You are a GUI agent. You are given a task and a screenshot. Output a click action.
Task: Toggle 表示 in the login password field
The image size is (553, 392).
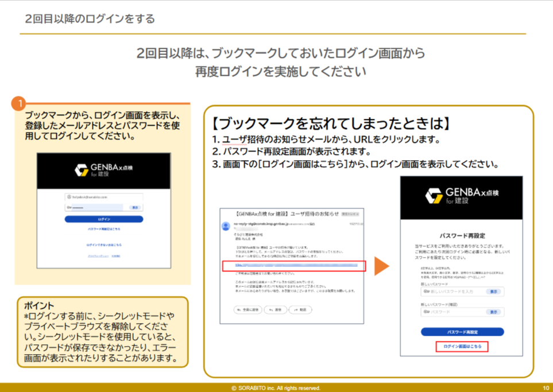click(136, 207)
